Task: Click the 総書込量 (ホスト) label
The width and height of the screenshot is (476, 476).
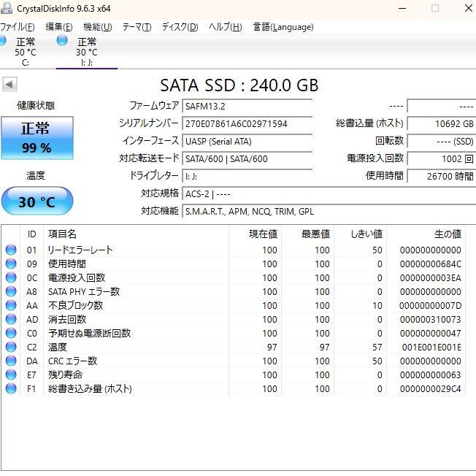Action: [369, 123]
